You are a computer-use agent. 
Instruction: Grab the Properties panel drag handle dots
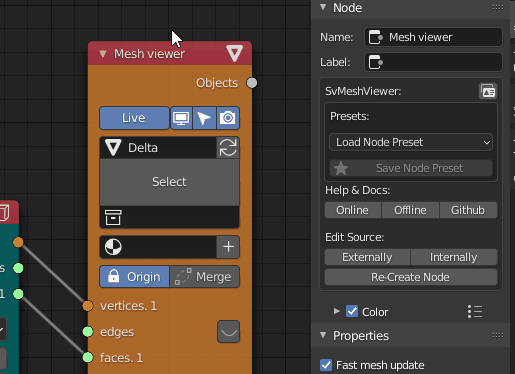point(498,335)
